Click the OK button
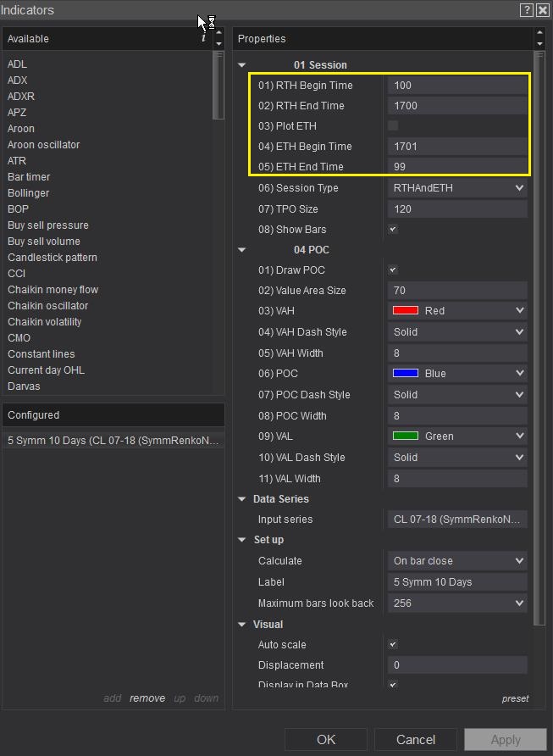 pyautogui.click(x=326, y=739)
